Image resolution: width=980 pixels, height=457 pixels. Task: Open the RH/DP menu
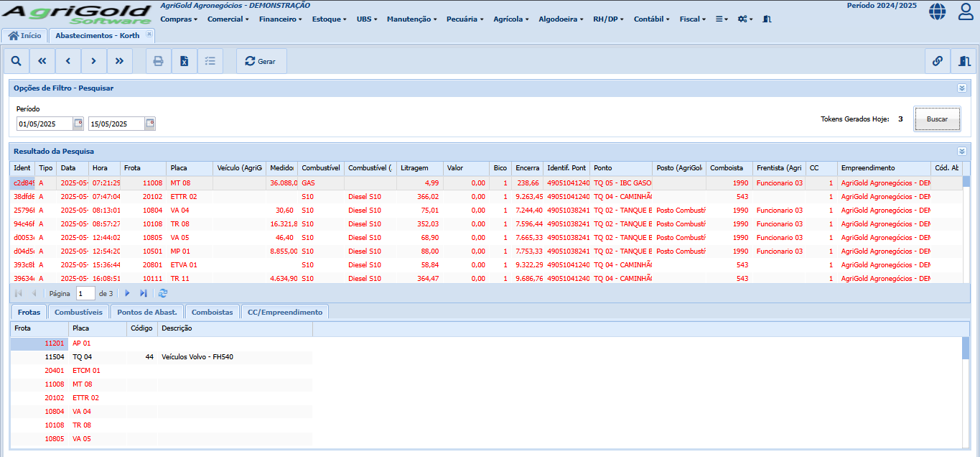pyautogui.click(x=608, y=19)
